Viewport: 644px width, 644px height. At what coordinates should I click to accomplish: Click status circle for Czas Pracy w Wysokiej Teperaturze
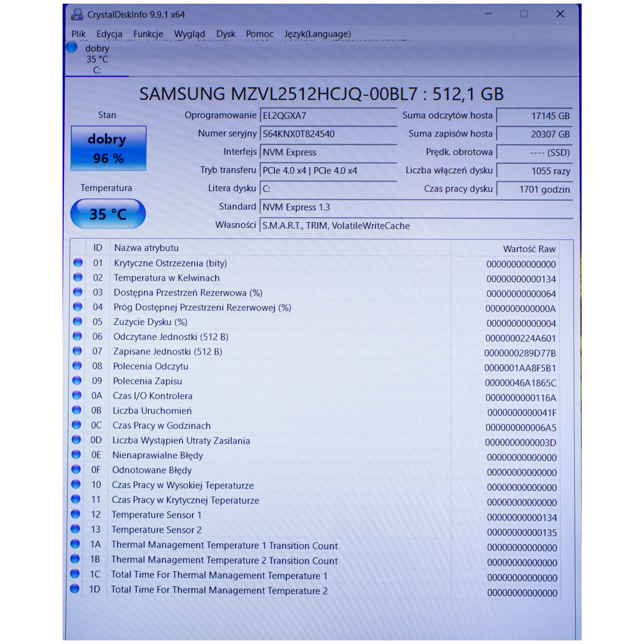pyautogui.click(x=76, y=484)
